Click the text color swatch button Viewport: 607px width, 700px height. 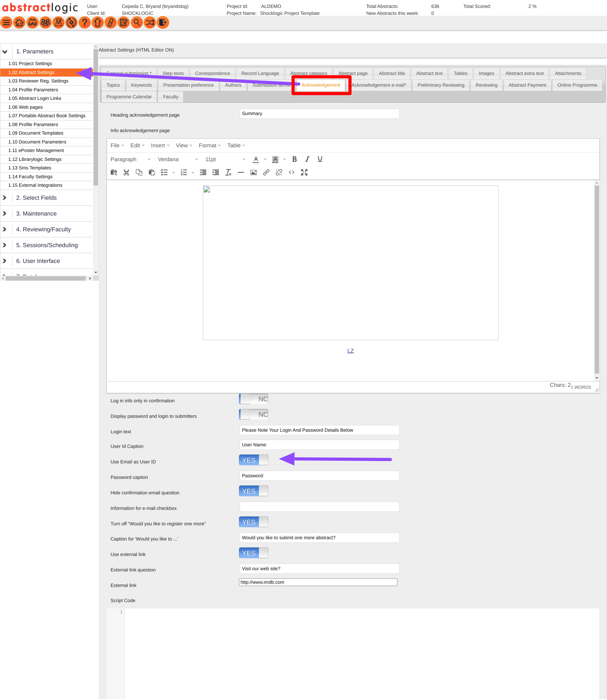pos(256,159)
